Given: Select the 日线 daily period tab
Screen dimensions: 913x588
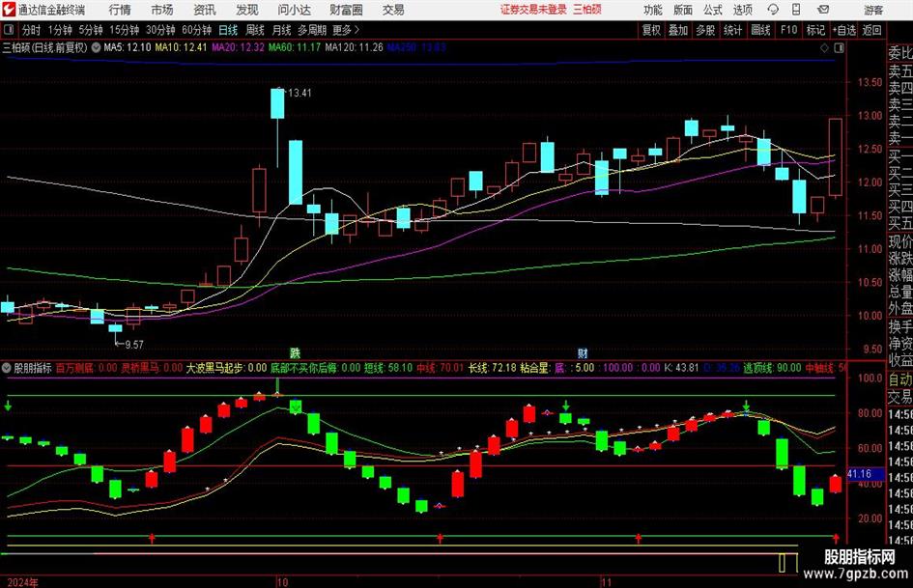Looking at the screenshot, I should pos(228,30).
